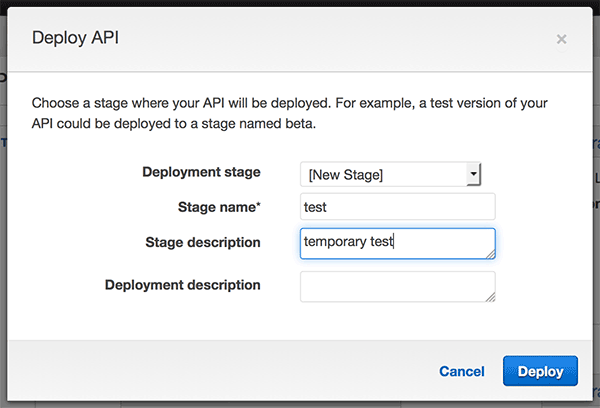Image resolution: width=600 pixels, height=408 pixels.
Task: Click the Deployment description label
Action: tap(183, 285)
